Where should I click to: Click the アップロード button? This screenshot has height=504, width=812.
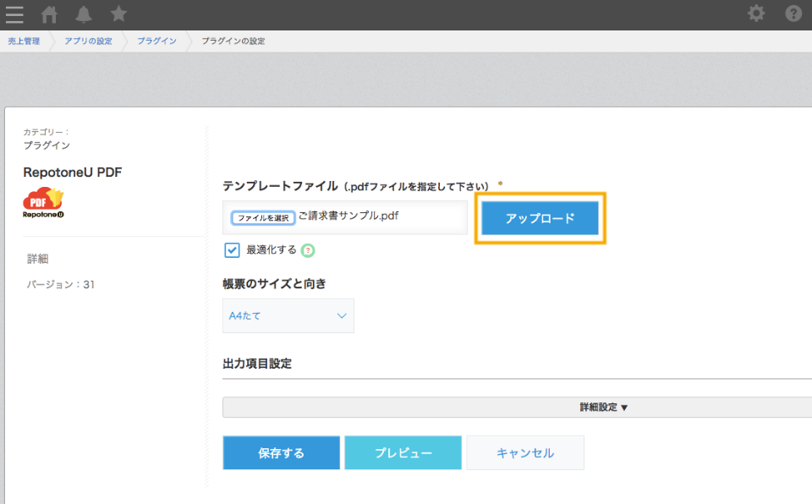click(x=540, y=218)
